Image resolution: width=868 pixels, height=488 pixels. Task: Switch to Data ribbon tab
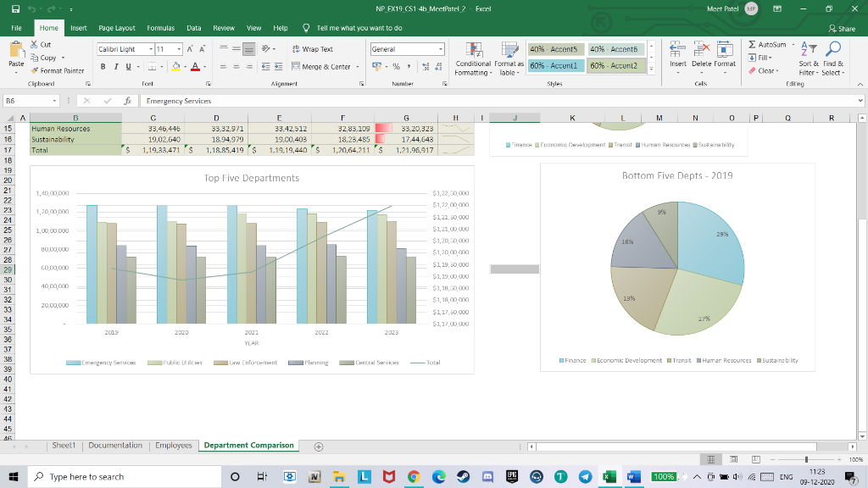coord(194,28)
